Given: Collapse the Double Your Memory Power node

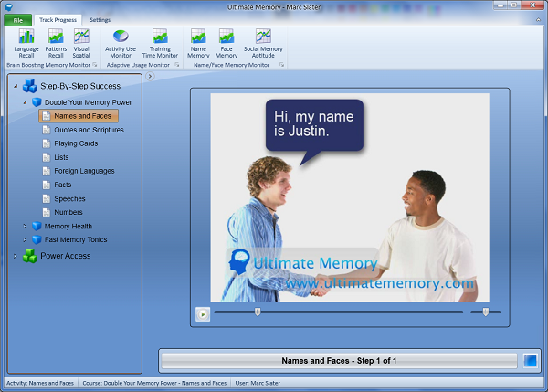Looking at the screenshot, I should click(26, 102).
